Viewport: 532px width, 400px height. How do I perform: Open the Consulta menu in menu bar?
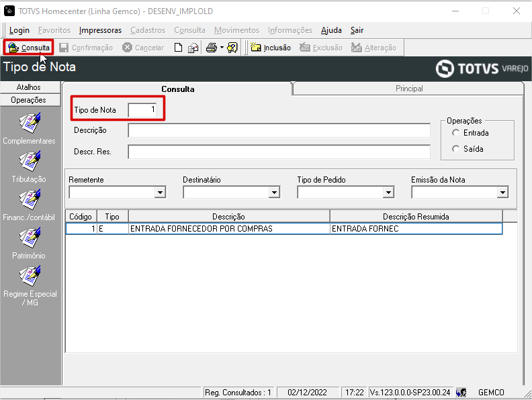pyautogui.click(x=189, y=30)
